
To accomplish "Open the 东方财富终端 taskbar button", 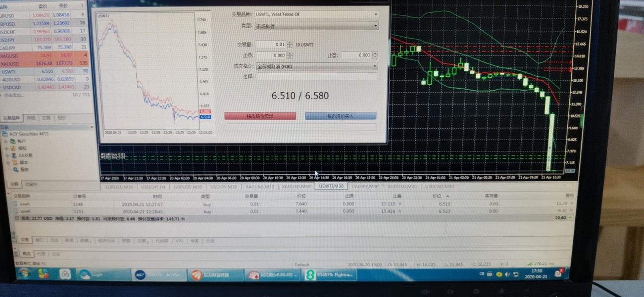I will click(x=216, y=275).
